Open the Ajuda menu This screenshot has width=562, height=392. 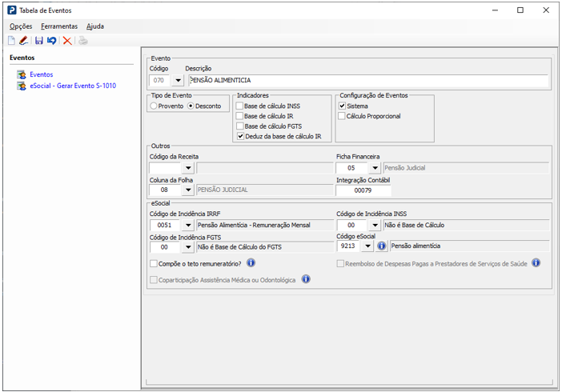tap(95, 26)
